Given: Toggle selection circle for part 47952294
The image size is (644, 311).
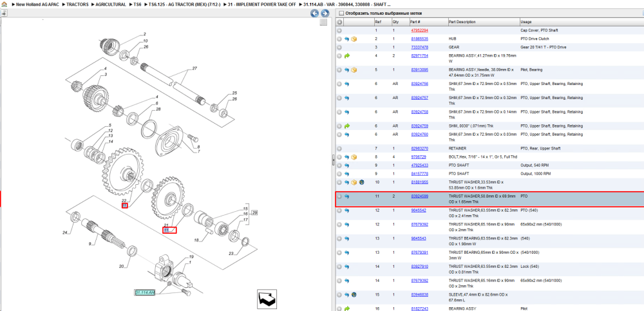Looking at the screenshot, I should [339, 30].
